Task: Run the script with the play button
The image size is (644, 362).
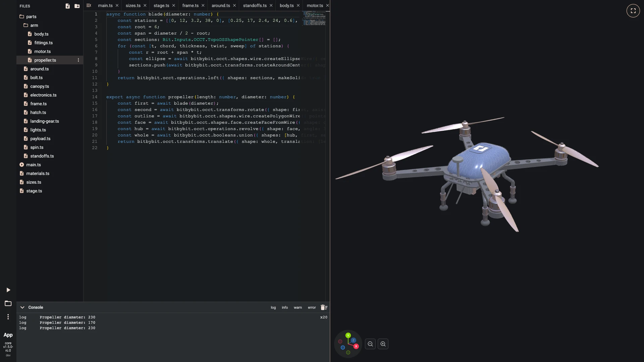Action: coord(8,290)
